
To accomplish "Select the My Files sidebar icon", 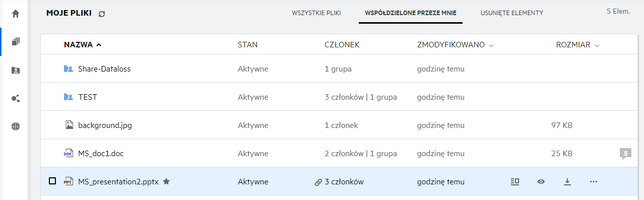I will coord(15,41).
